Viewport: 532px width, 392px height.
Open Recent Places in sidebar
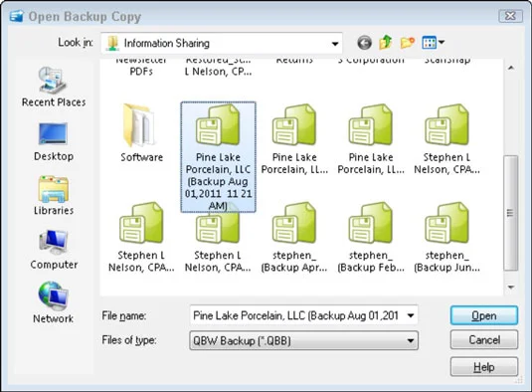pos(54,87)
